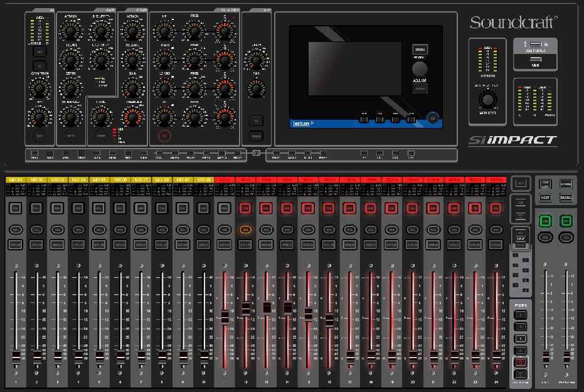This screenshot has width=584, height=392.
Task: Toggle the right master ON button
Action: pyautogui.click(x=566, y=221)
